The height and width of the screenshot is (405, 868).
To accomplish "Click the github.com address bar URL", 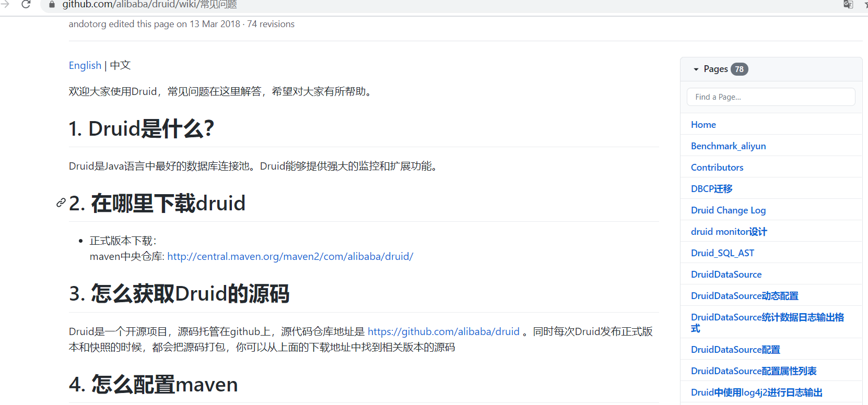I will [x=149, y=5].
